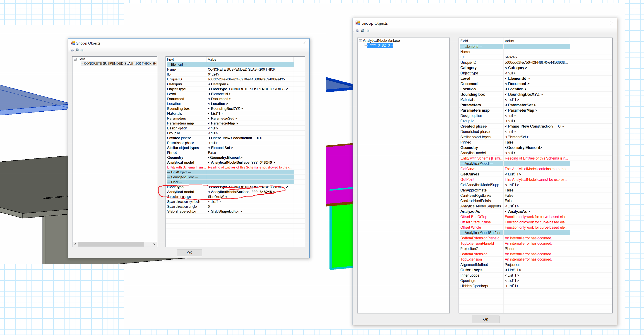Select the '??? 648246' tree item

coord(380,45)
